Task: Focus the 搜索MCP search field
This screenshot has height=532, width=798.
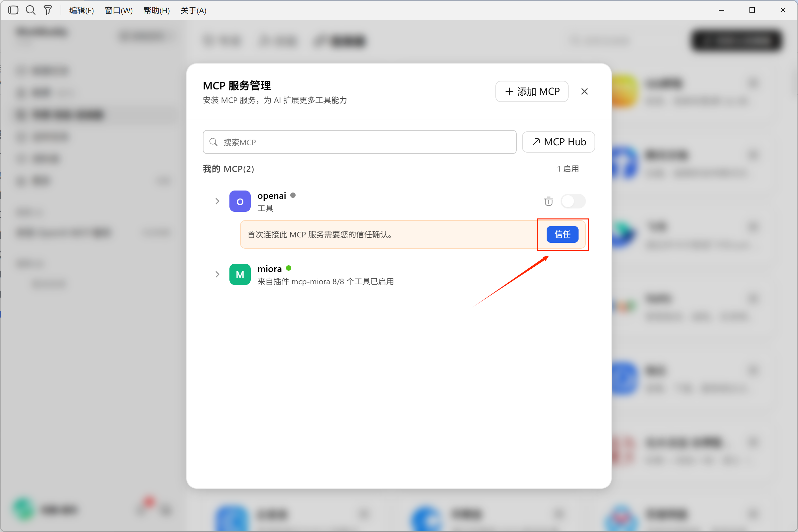Action: pyautogui.click(x=360, y=142)
